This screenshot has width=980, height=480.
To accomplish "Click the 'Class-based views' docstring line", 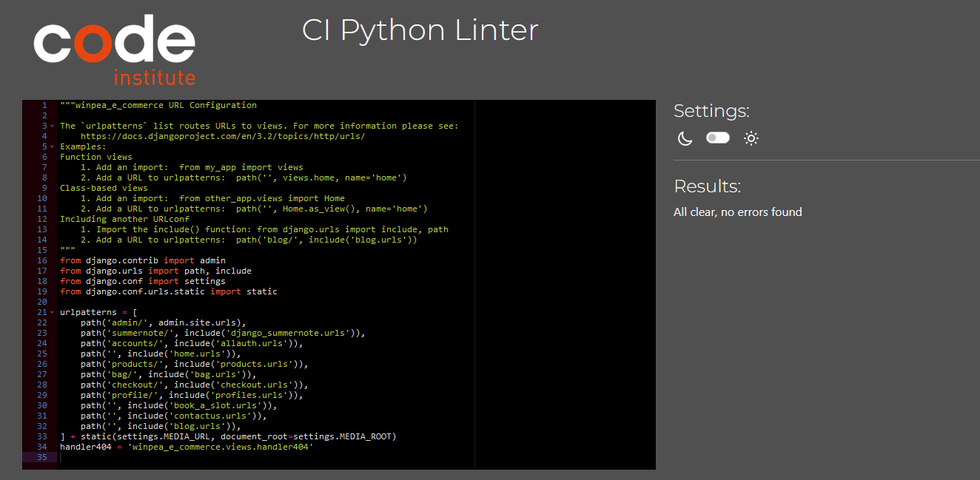I will point(104,188).
